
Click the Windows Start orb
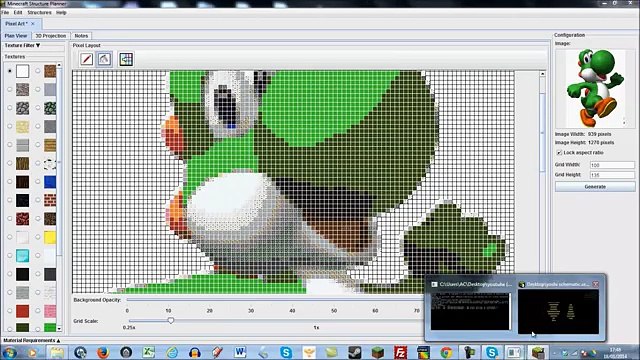pos(10,352)
